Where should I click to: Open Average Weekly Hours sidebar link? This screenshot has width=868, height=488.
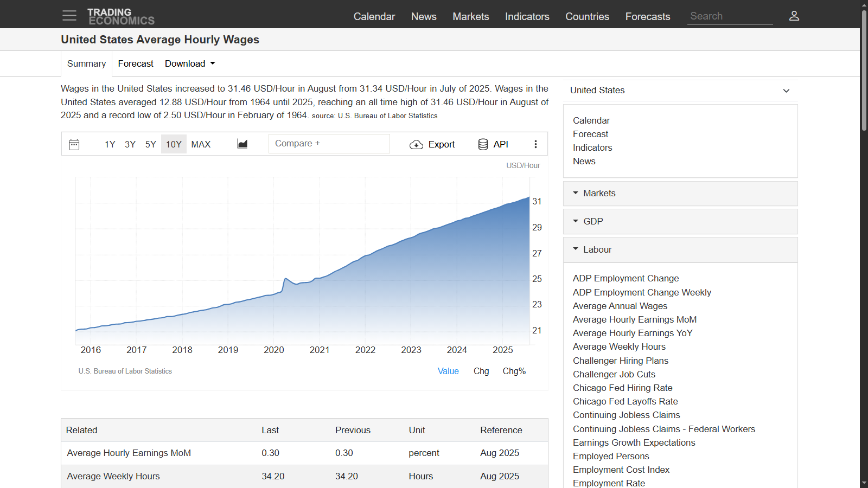[619, 346]
